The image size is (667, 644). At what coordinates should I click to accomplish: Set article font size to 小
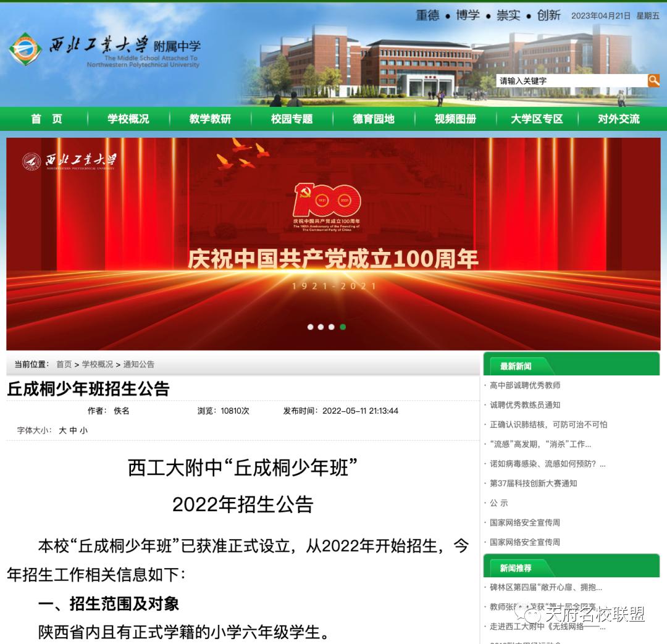point(83,430)
